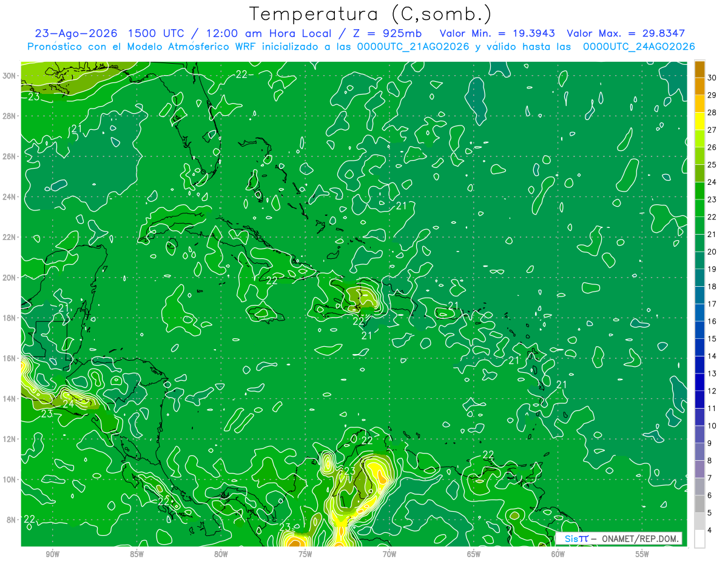Click the 4 value on color scale
The height and width of the screenshot is (562, 728).
[710, 530]
